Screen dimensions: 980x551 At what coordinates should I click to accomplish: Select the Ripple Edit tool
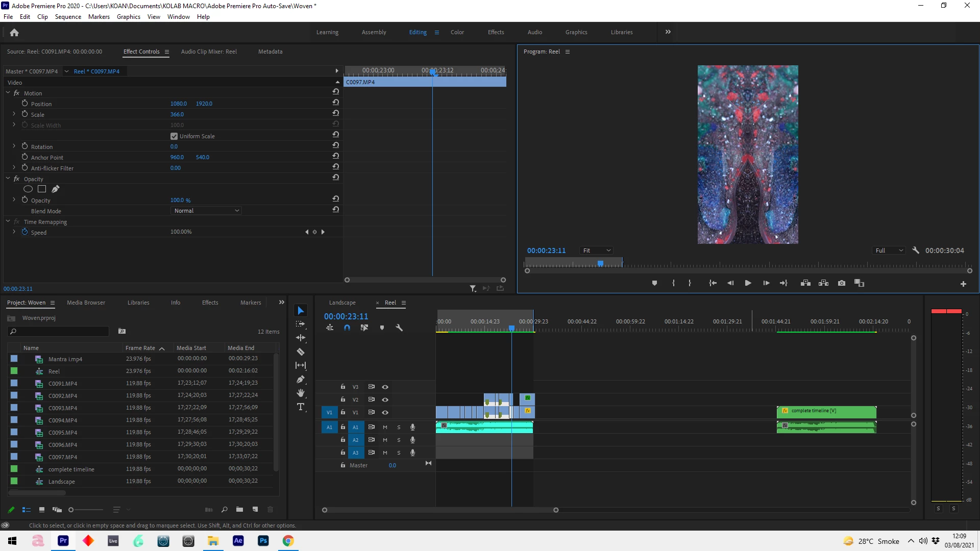(x=301, y=338)
